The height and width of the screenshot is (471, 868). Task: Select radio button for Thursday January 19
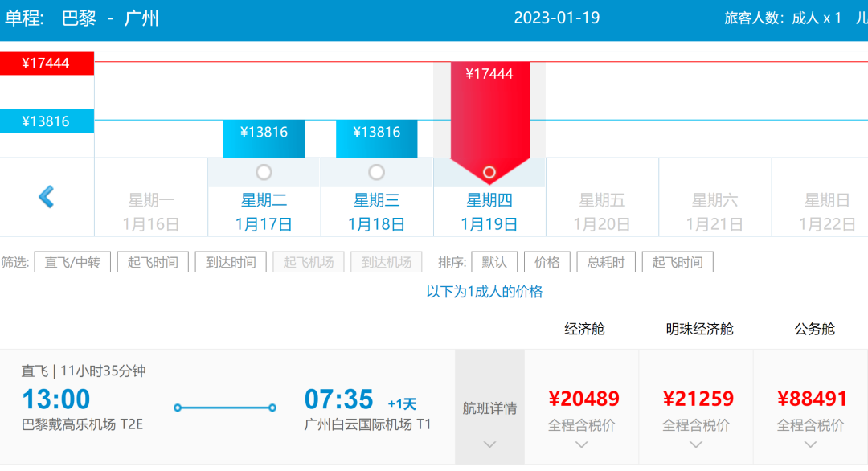(489, 172)
